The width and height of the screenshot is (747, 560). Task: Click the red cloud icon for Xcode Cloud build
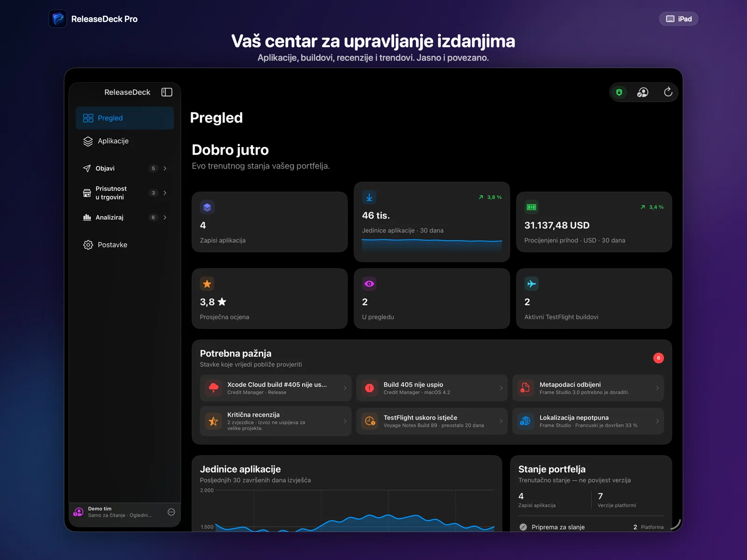214,388
